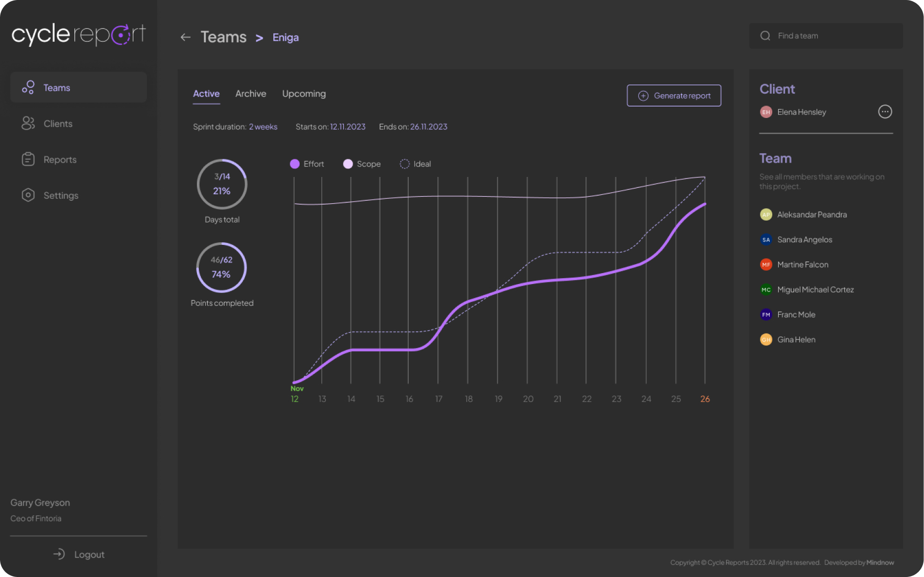Screen dimensions: 924x577
Task: Toggle the Ideal line legend indicator
Action: coord(404,164)
